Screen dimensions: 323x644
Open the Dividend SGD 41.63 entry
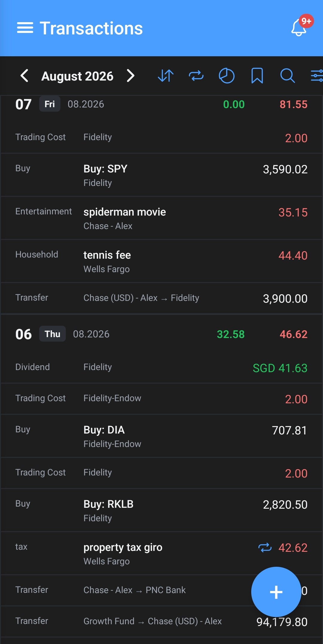tap(161, 368)
